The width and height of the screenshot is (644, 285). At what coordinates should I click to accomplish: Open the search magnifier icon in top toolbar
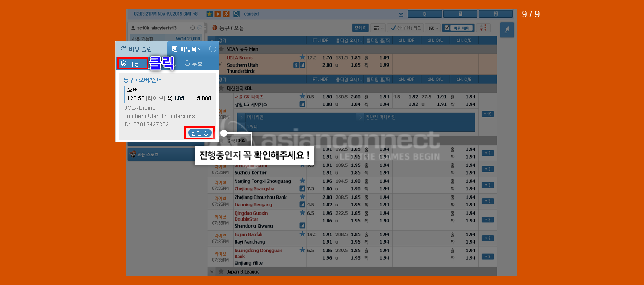tap(236, 14)
